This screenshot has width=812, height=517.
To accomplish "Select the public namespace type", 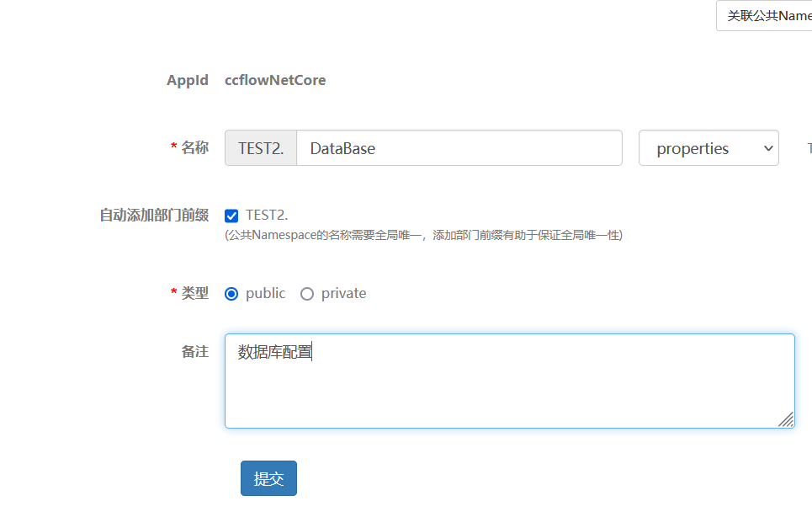I will (x=231, y=293).
